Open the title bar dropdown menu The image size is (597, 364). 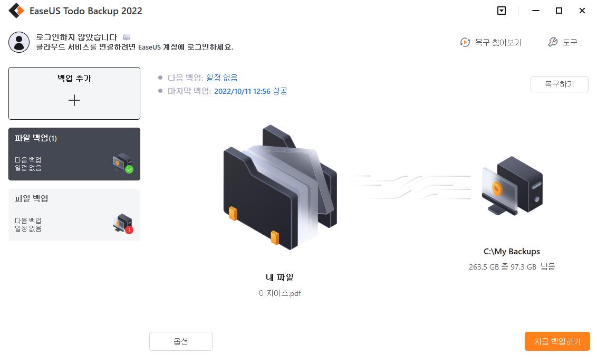click(502, 11)
